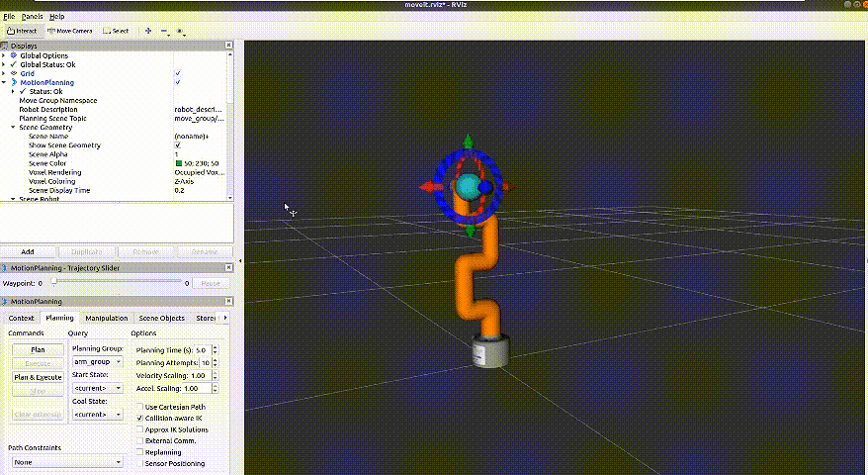868x475 pixels.
Task: Close the Trajectory Slider panel
Action: coord(228,268)
